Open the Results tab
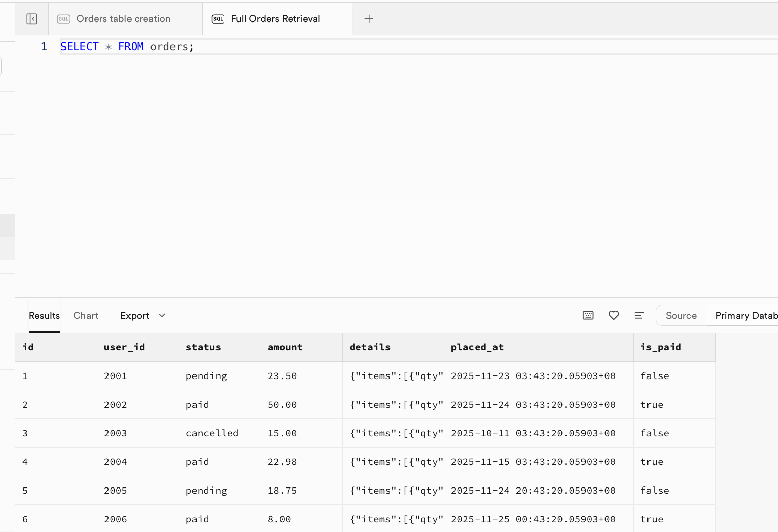The width and height of the screenshot is (778, 532). (x=44, y=315)
